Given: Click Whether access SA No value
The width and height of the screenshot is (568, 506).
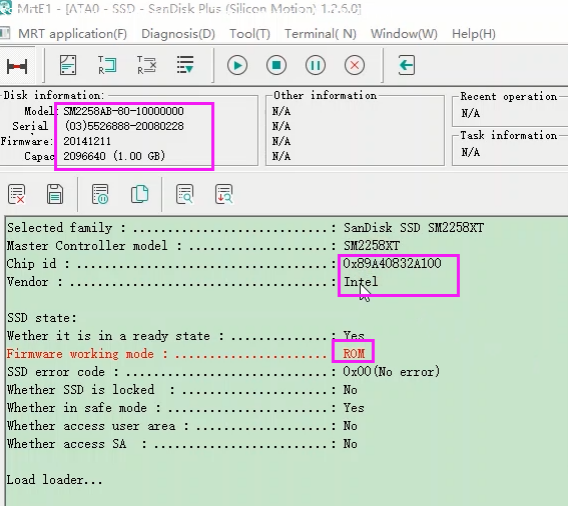Looking at the screenshot, I should pos(350,444).
